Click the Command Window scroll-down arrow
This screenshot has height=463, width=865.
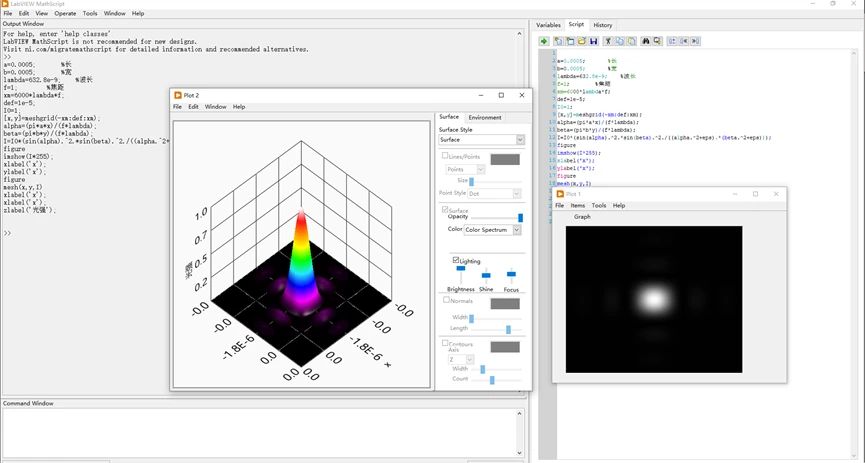point(519,453)
